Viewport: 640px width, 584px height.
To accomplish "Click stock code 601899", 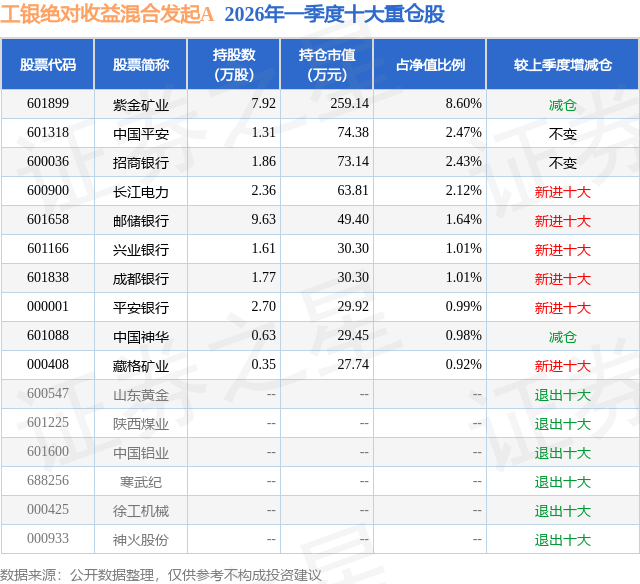I will point(48,104).
